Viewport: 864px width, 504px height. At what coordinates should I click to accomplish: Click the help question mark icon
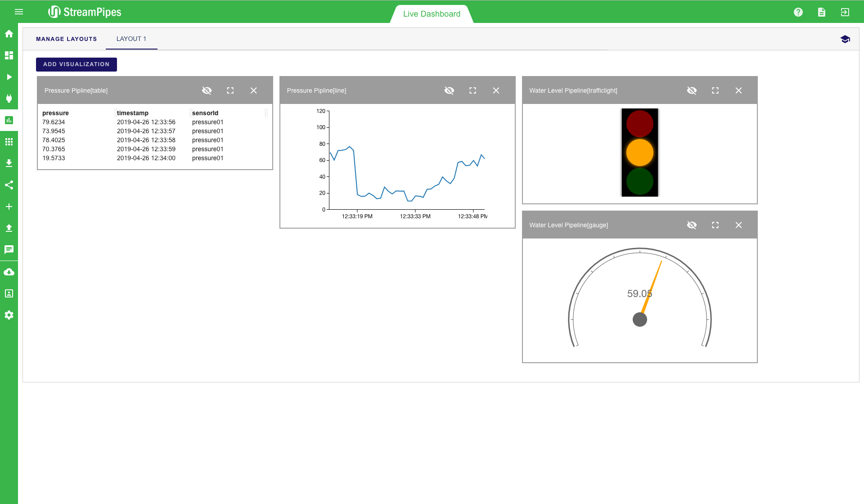coord(798,12)
